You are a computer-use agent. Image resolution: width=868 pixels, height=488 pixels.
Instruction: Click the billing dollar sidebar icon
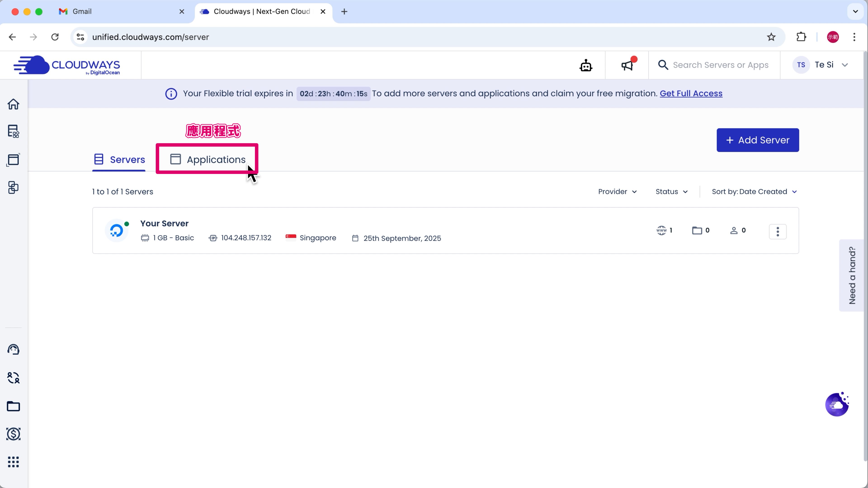pos(14,434)
